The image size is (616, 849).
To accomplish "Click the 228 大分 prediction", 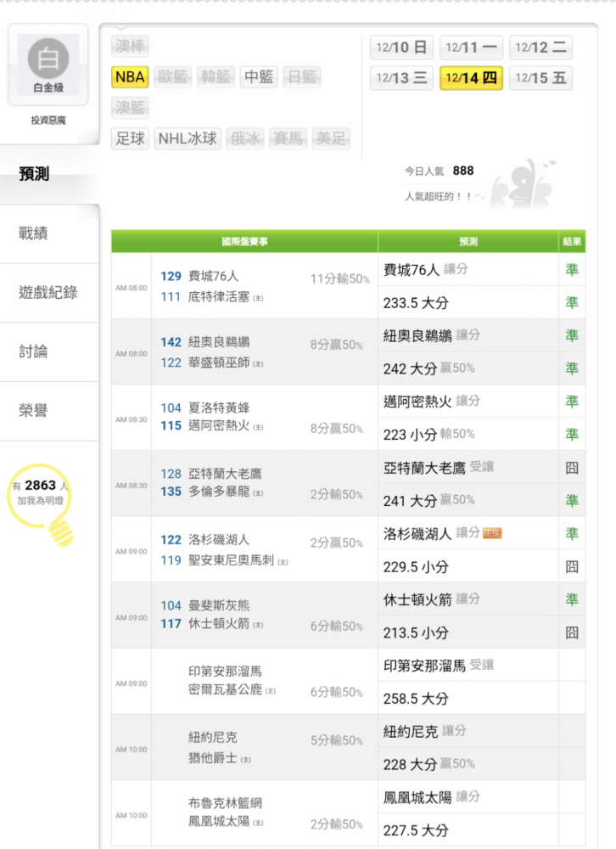I will coord(410,765).
